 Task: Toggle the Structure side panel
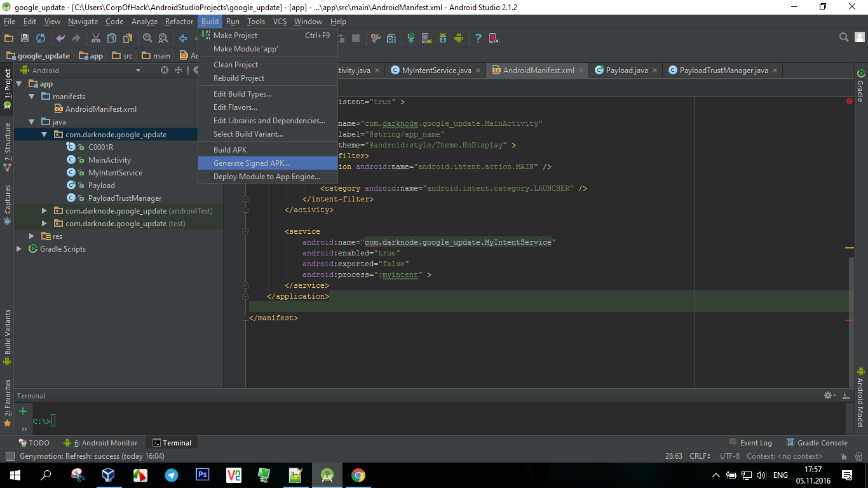pos(8,146)
